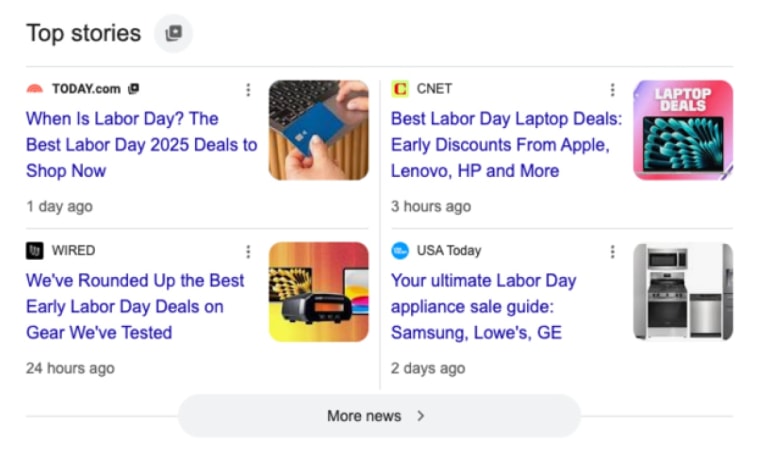The width and height of the screenshot is (760, 471).
Task: Click the yellow CNET publisher logo
Action: pyautogui.click(x=400, y=89)
